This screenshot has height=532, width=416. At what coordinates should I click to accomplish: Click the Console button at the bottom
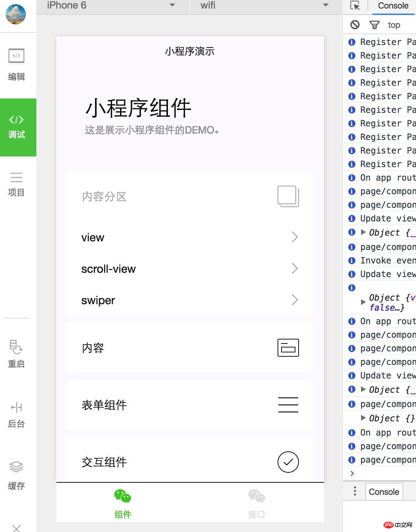coord(384,491)
